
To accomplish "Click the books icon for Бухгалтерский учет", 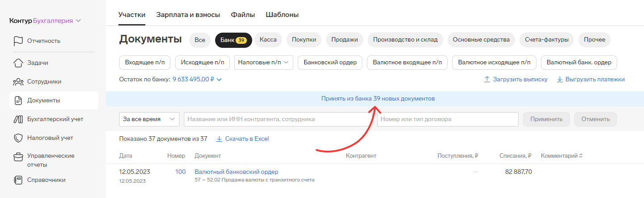I will 18,119.
